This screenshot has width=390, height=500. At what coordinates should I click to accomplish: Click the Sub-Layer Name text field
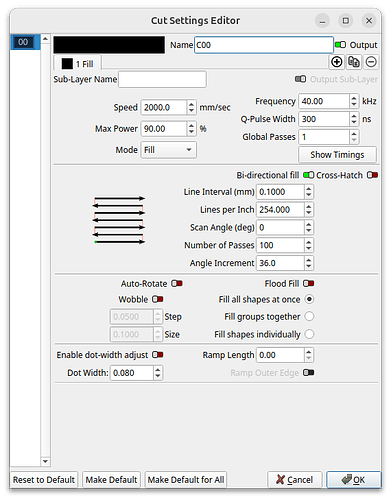point(162,79)
